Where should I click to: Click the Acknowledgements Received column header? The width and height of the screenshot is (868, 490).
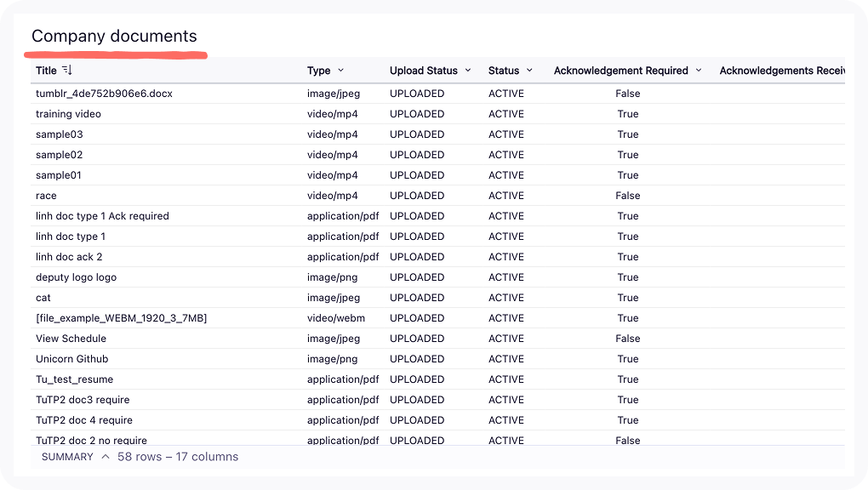[781, 71]
